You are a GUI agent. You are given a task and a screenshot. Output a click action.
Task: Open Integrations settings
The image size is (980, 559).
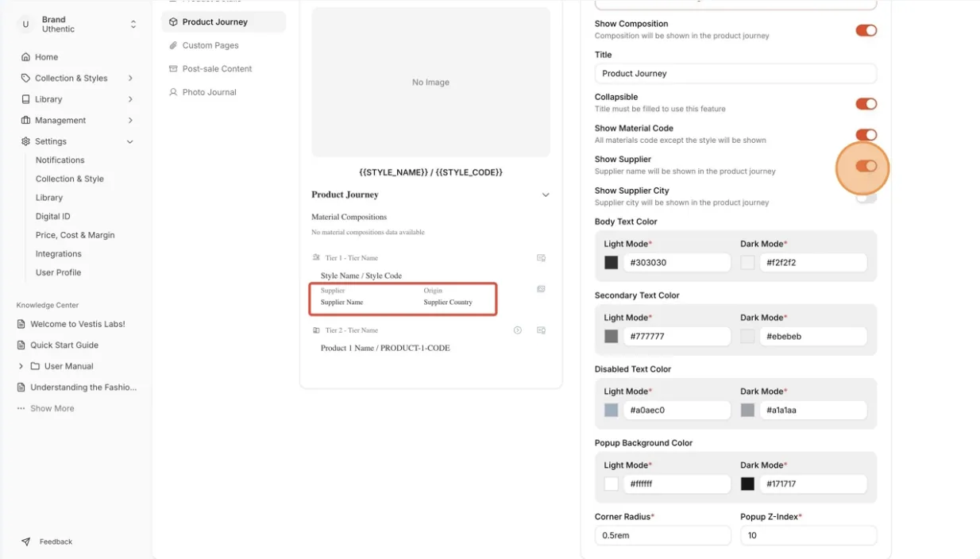[58, 254]
